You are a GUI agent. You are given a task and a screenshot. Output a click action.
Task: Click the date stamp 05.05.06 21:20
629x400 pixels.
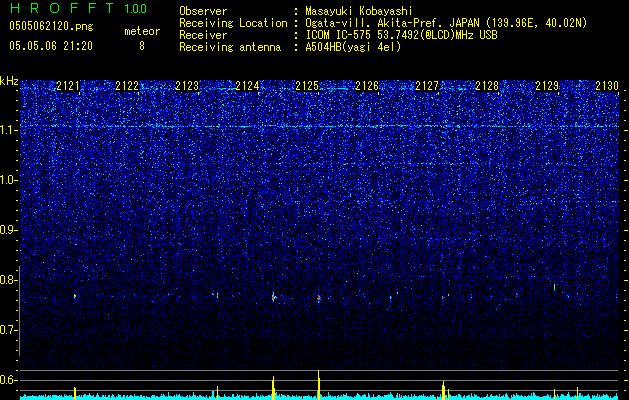click(x=51, y=46)
